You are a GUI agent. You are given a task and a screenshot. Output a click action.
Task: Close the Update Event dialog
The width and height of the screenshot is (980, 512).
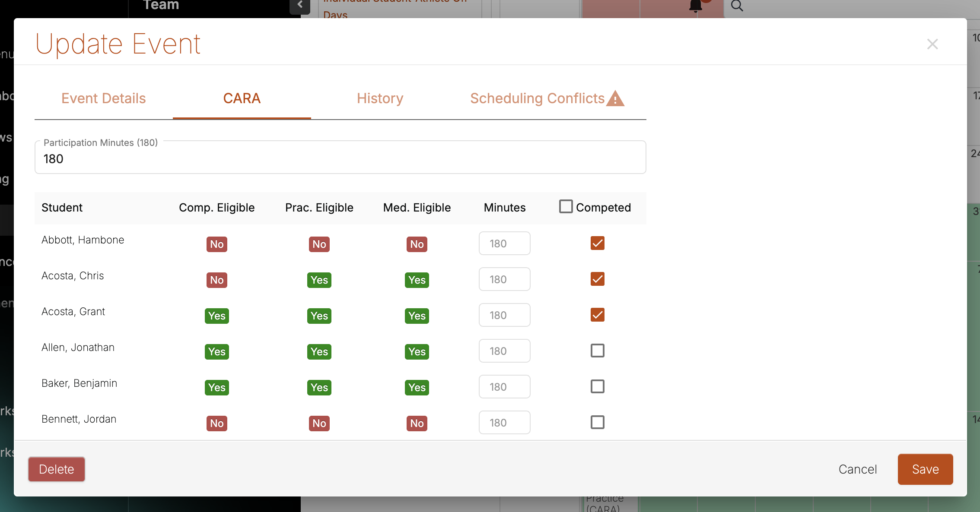pos(932,44)
